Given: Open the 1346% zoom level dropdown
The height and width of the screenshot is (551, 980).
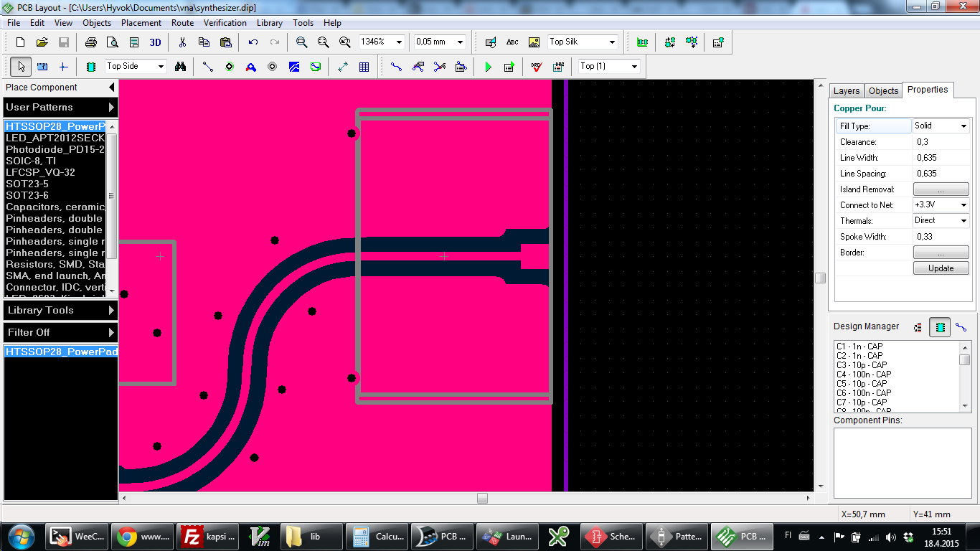Looking at the screenshot, I should [399, 42].
